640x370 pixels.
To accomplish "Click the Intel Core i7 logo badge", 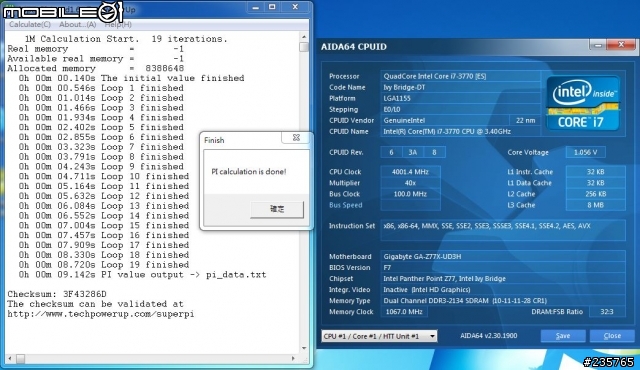I will (583, 103).
